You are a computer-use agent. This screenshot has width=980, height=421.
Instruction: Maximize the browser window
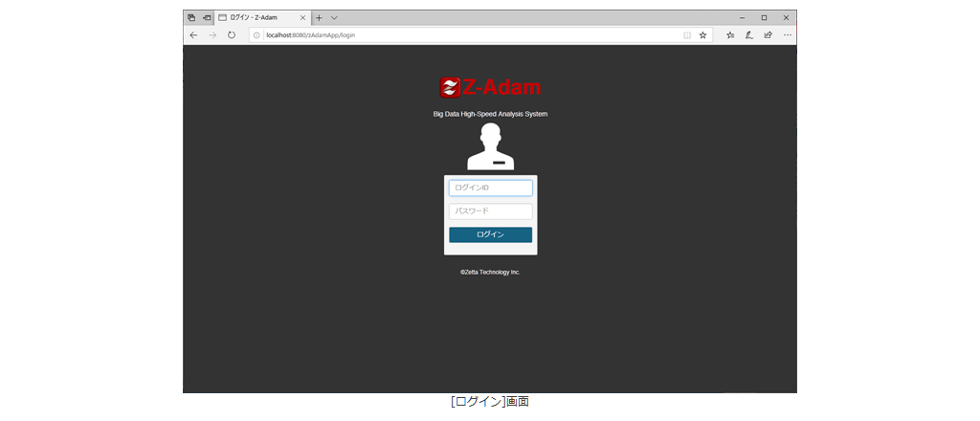pyautogui.click(x=764, y=18)
